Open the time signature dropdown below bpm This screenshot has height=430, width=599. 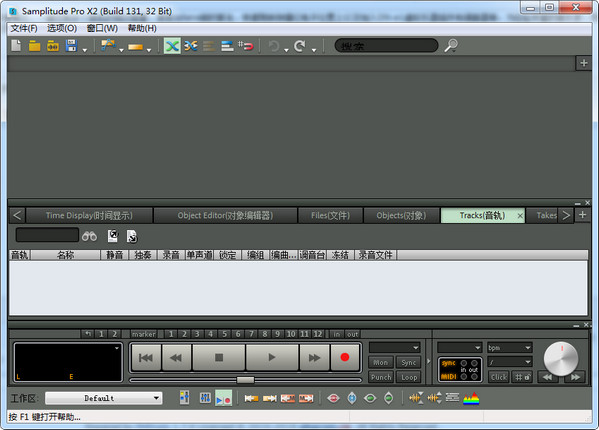tap(510, 362)
